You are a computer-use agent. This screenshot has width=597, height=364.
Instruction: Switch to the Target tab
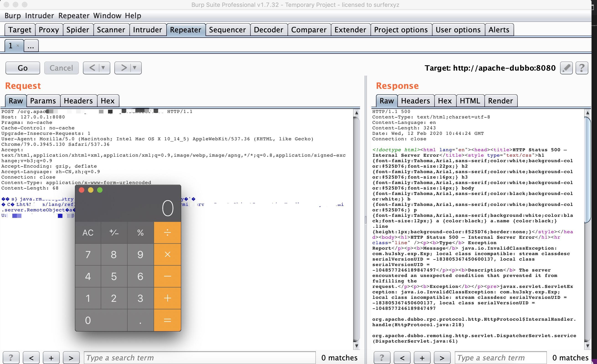pos(20,30)
